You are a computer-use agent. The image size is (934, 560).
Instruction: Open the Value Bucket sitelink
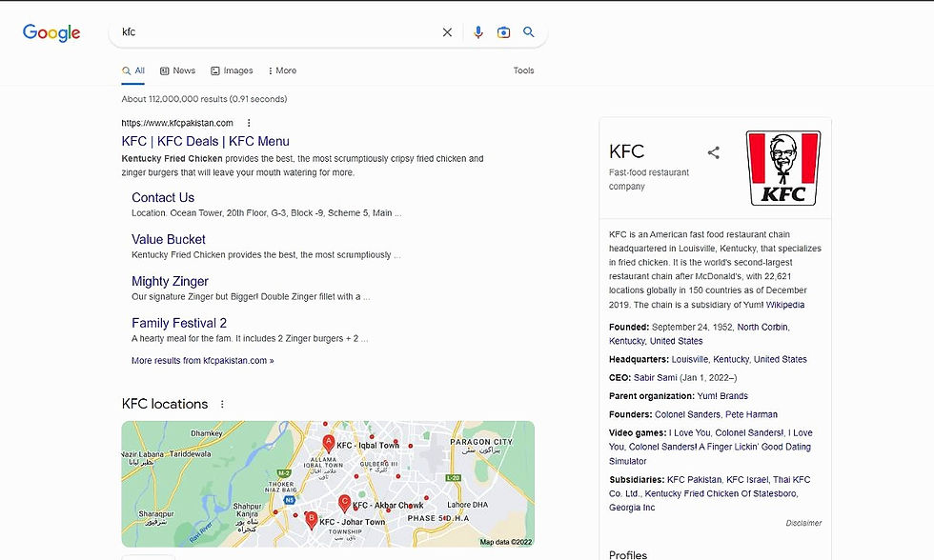point(169,239)
